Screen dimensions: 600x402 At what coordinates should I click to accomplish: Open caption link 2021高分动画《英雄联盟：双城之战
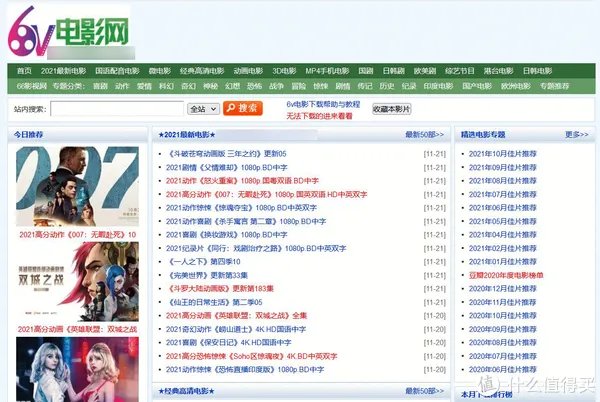click(x=77, y=329)
